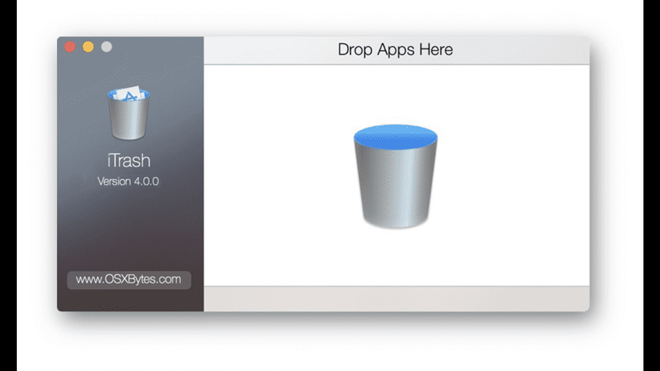
Task: Click the large trash can drop target
Action: click(x=396, y=176)
